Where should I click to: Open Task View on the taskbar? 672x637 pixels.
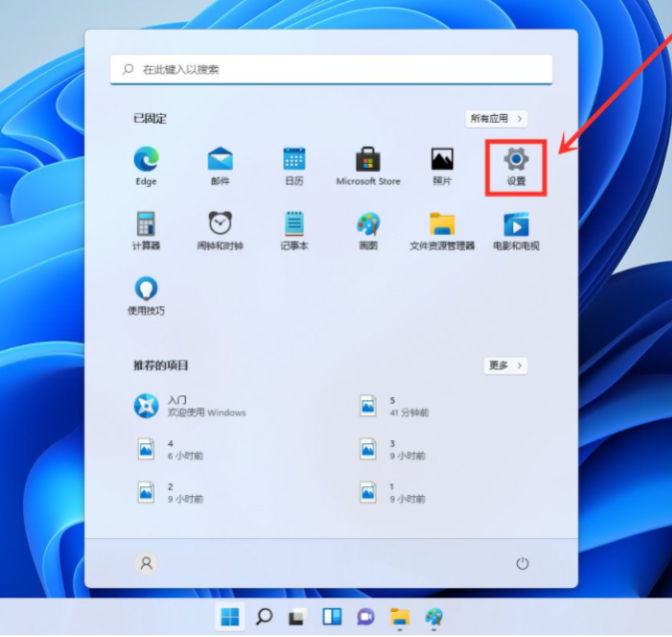(298, 617)
